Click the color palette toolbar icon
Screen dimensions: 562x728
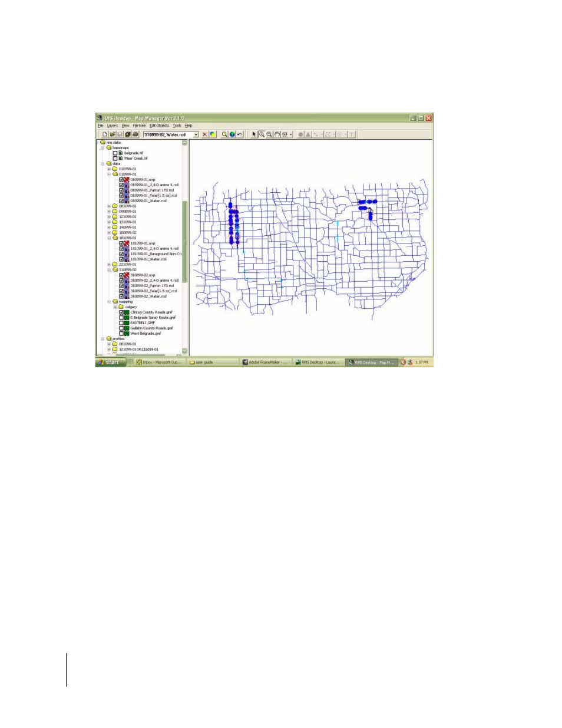(x=213, y=134)
